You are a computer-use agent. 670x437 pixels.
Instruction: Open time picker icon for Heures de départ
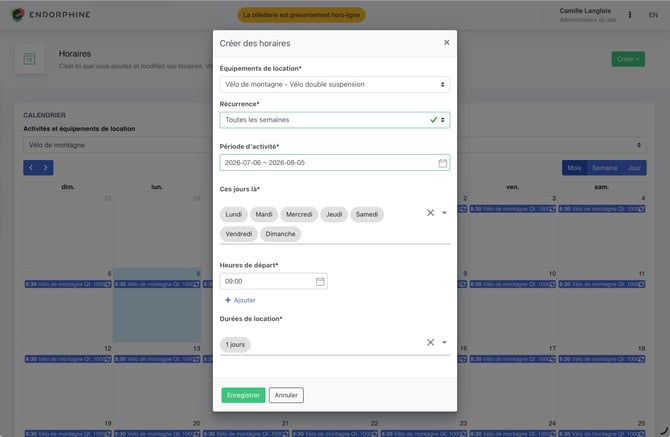click(320, 281)
